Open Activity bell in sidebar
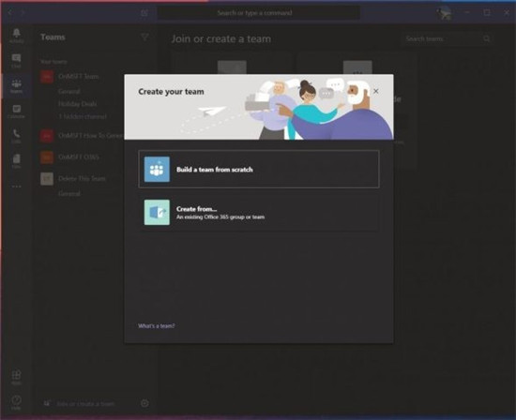 pos(16,36)
